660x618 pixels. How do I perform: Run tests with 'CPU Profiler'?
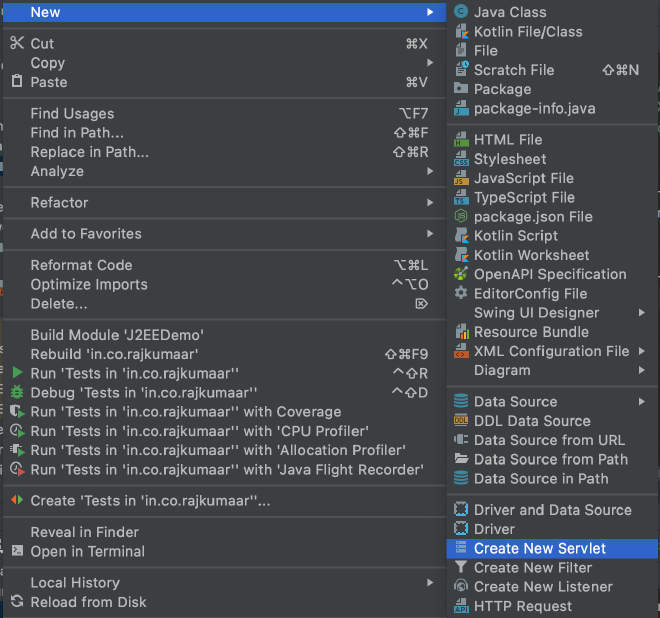coord(224,431)
